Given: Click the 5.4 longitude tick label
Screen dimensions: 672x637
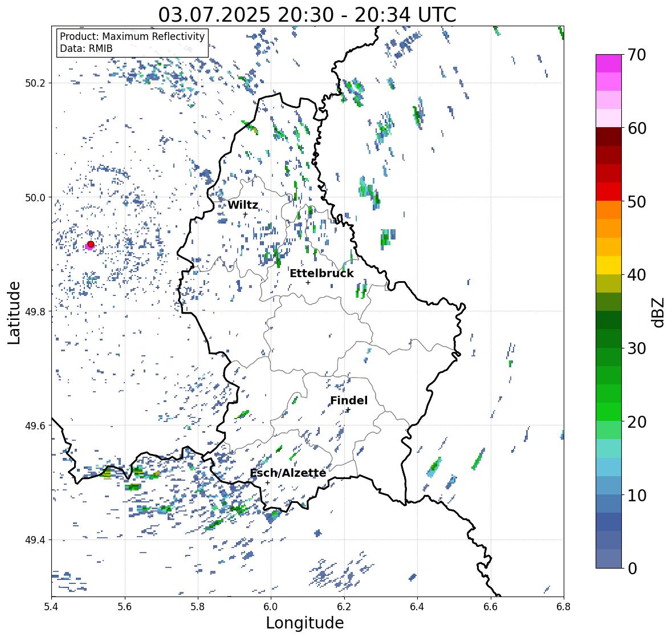Looking at the screenshot, I should (51, 606).
